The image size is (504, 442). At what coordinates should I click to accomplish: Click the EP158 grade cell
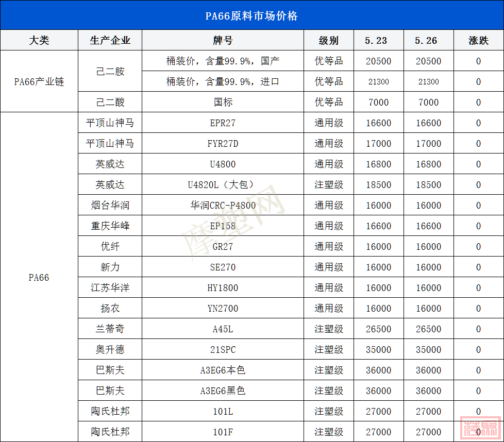tap(223, 226)
